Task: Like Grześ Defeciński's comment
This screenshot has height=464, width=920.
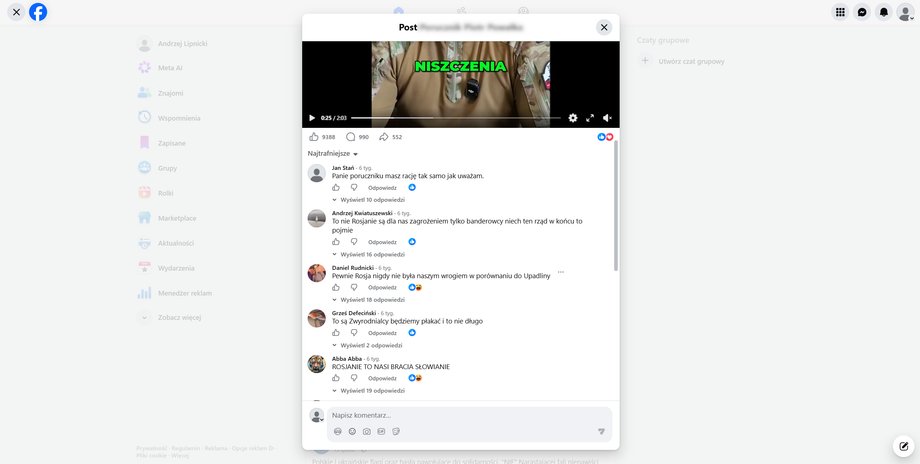Action: point(336,333)
